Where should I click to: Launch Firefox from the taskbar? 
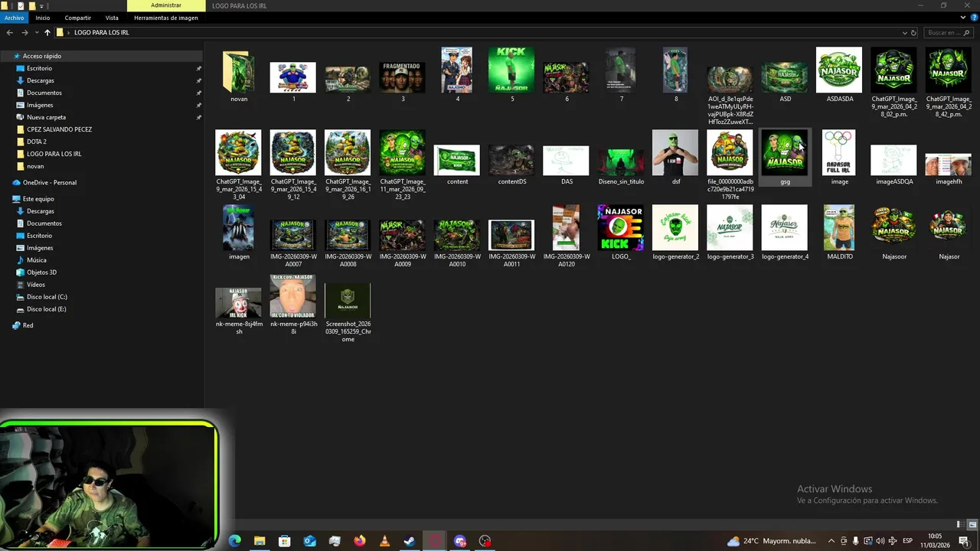[360, 541]
